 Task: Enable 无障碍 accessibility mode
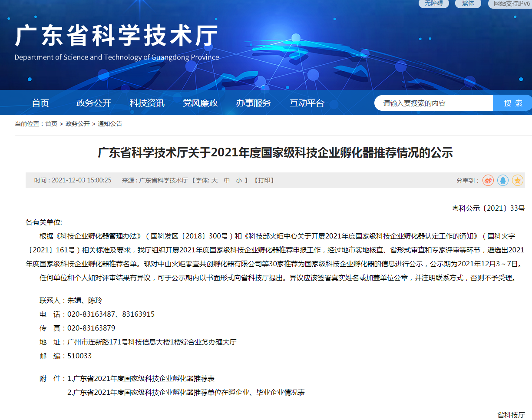(x=433, y=3)
